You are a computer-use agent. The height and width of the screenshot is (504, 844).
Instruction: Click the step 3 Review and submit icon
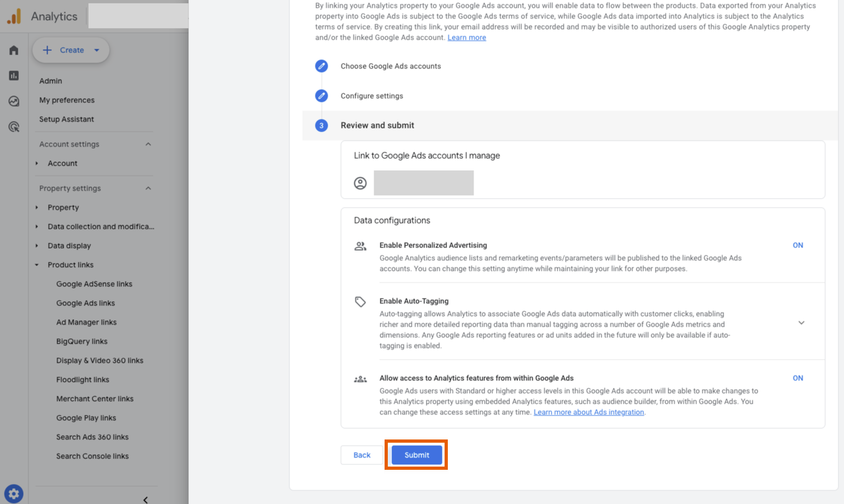click(x=321, y=125)
